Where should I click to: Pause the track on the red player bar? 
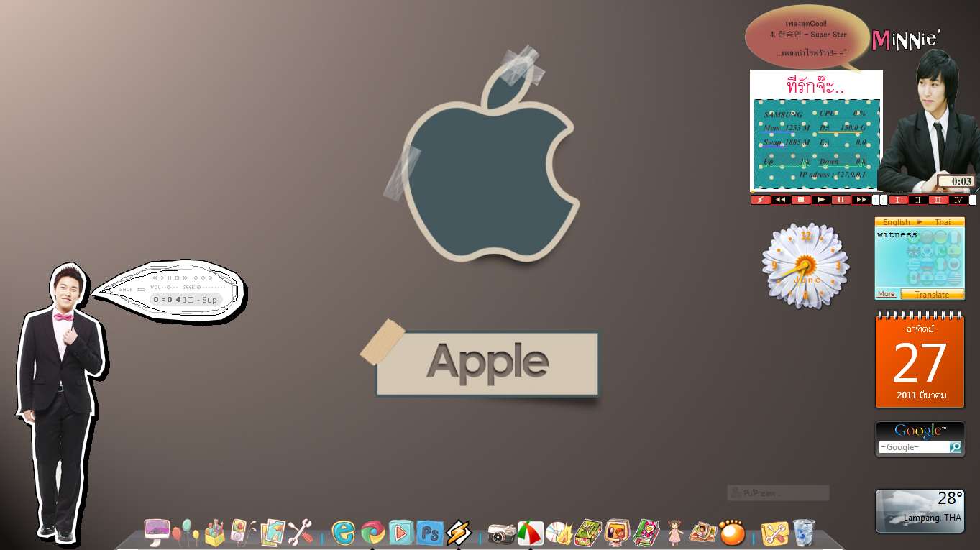tap(841, 200)
